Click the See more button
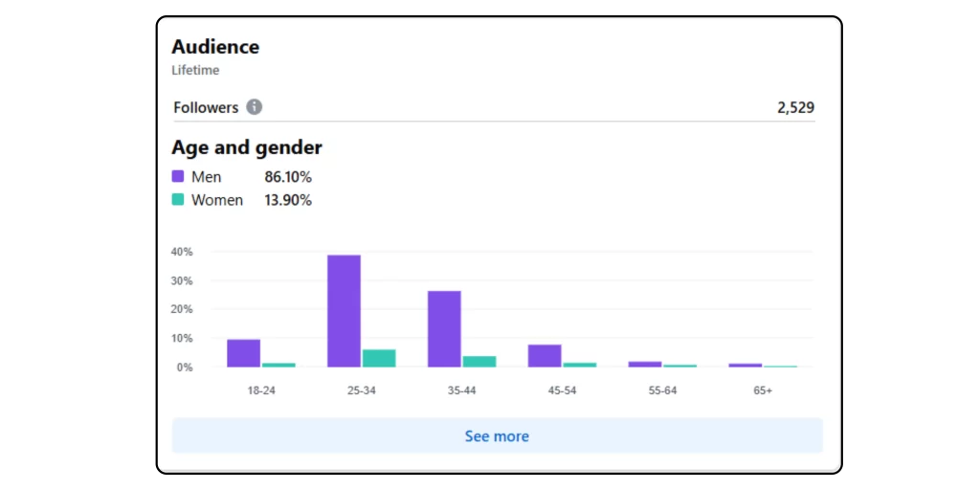This screenshot has width=980, height=490. click(x=497, y=435)
